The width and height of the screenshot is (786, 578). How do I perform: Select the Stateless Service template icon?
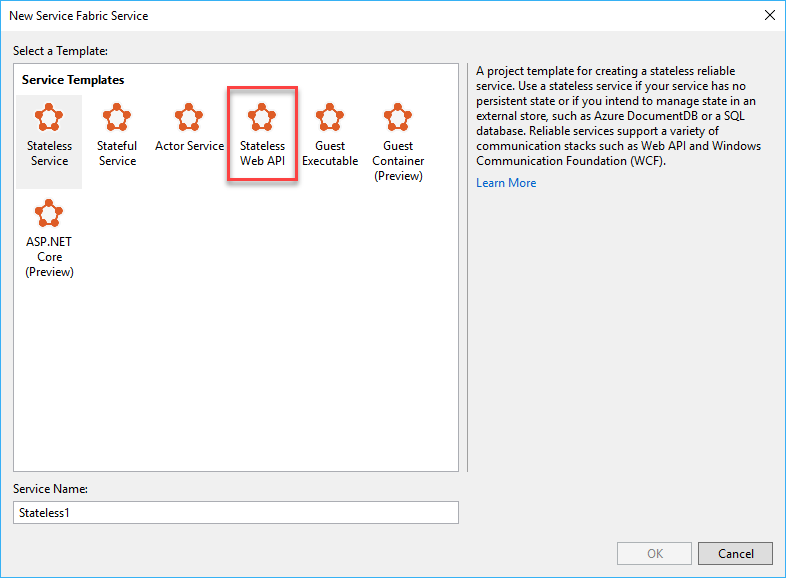click(49, 118)
